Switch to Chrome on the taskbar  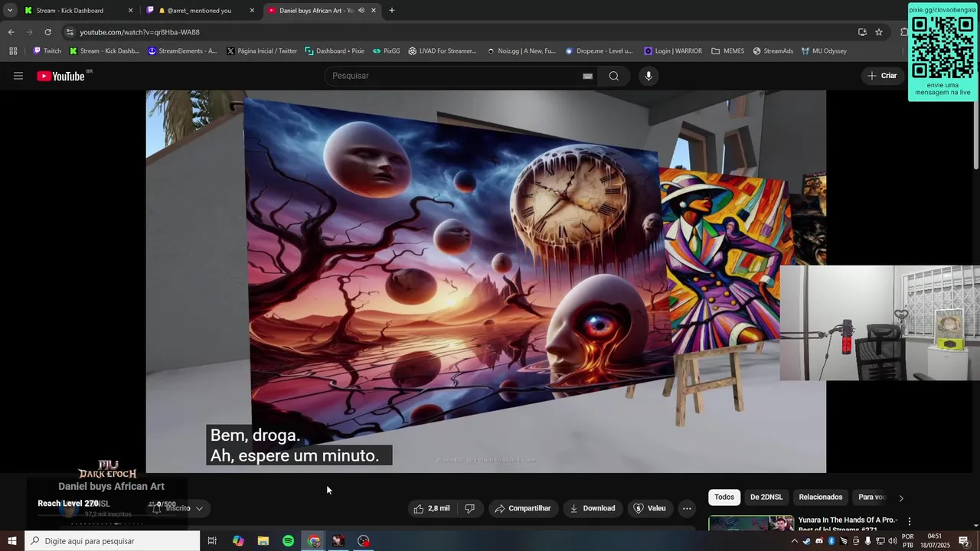coord(314,541)
